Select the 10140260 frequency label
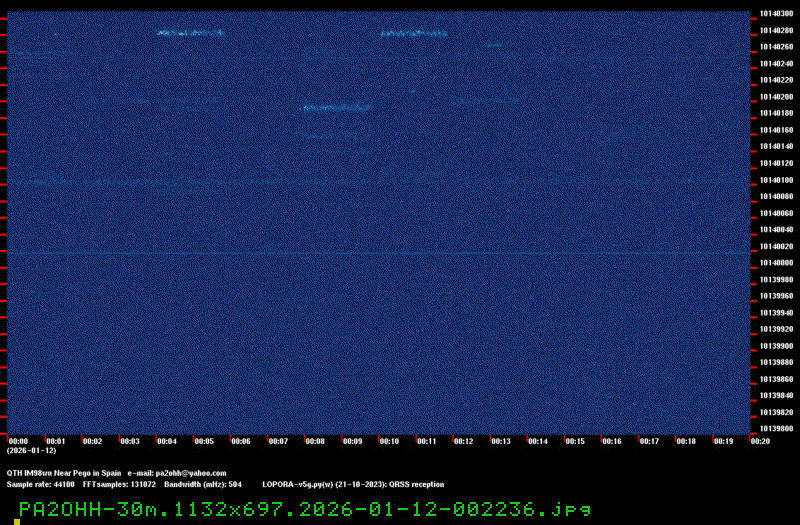This screenshot has width=800, height=525. 776,47
